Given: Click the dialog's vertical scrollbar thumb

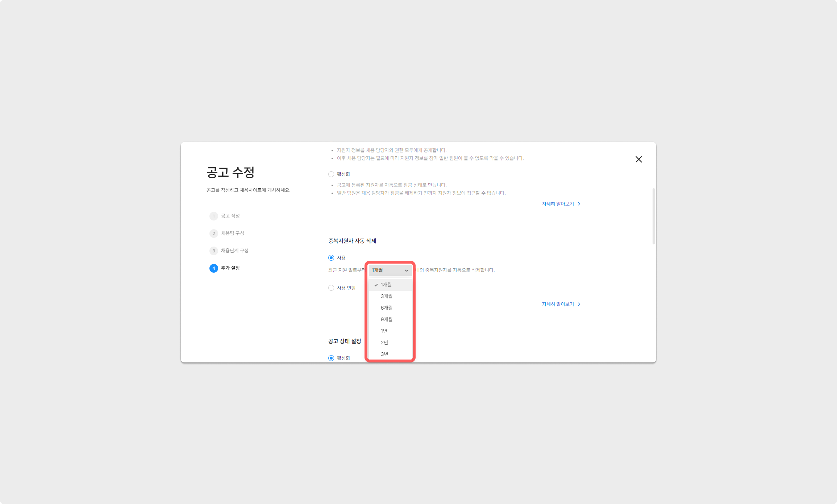Looking at the screenshot, I should point(653,216).
